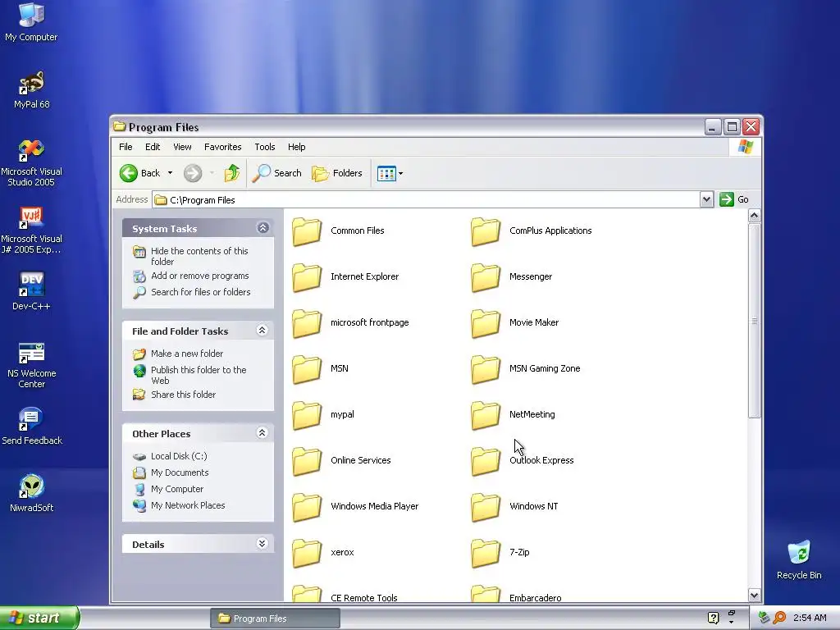
Task: Select the xerox folder
Action: (323, 553)
